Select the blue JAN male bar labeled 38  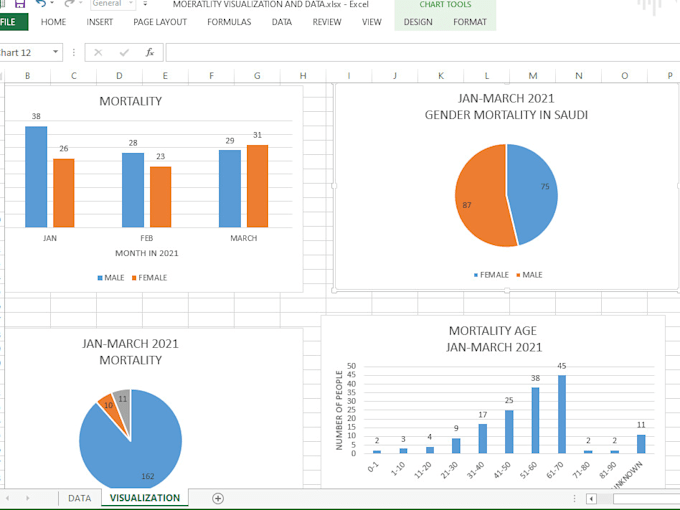point(36,177)
